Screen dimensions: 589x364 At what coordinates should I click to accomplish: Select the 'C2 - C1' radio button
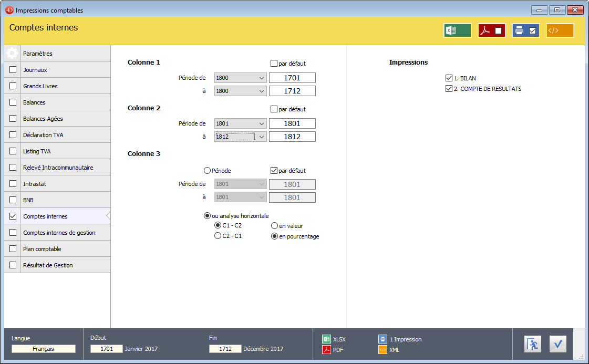218,236
